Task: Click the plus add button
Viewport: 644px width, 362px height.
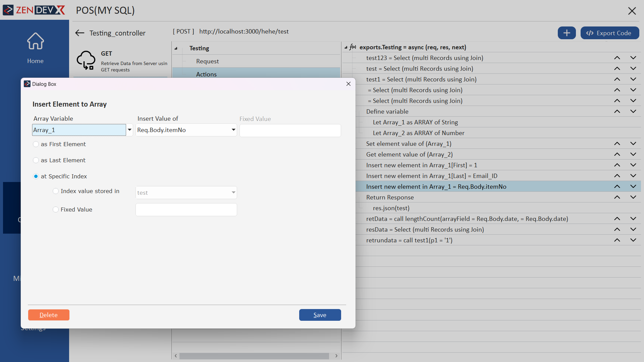Action: (567, 33)
